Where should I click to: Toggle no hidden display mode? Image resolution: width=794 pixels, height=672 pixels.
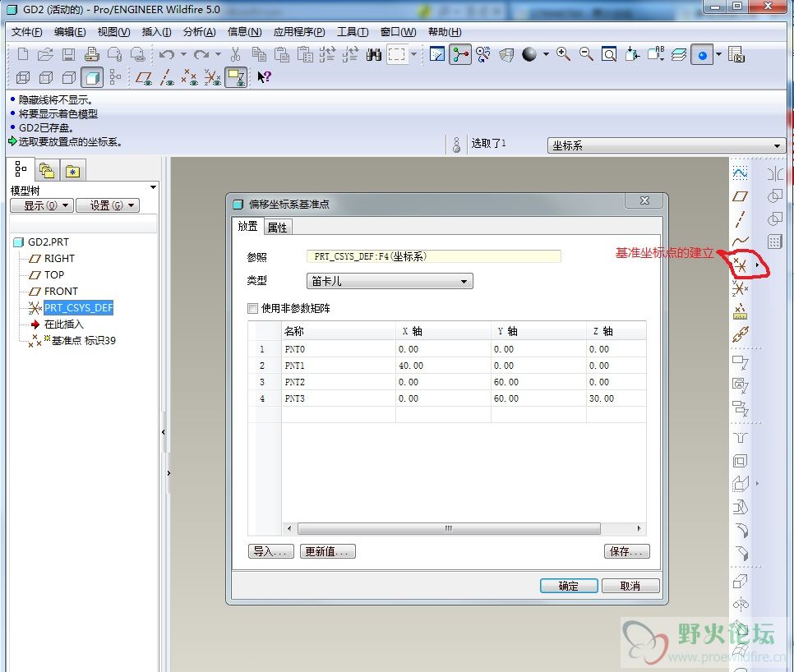pos(69,77)
